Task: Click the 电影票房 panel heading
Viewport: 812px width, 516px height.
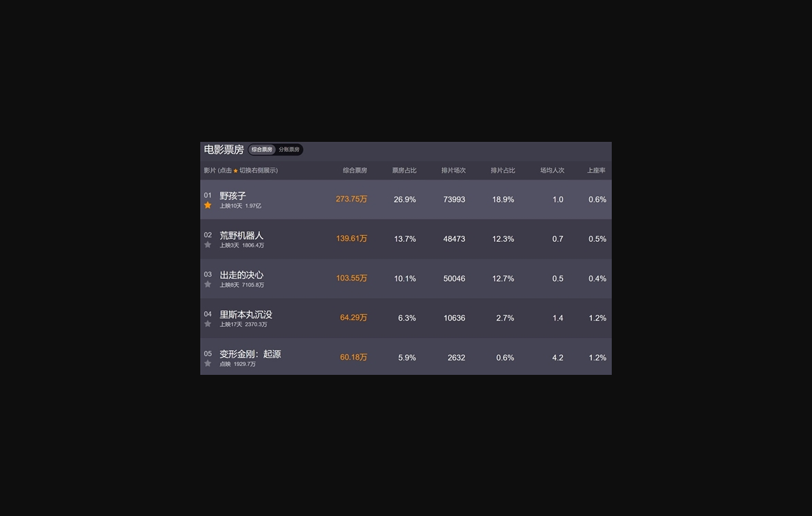Action: point(224,149)
